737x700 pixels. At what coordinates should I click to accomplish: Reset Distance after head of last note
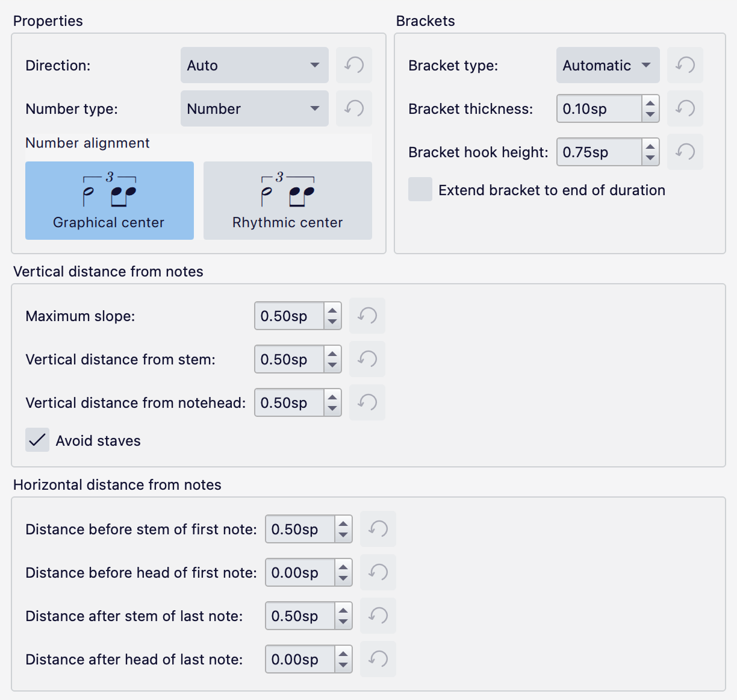pyautogui.click(x=378, y=659)
